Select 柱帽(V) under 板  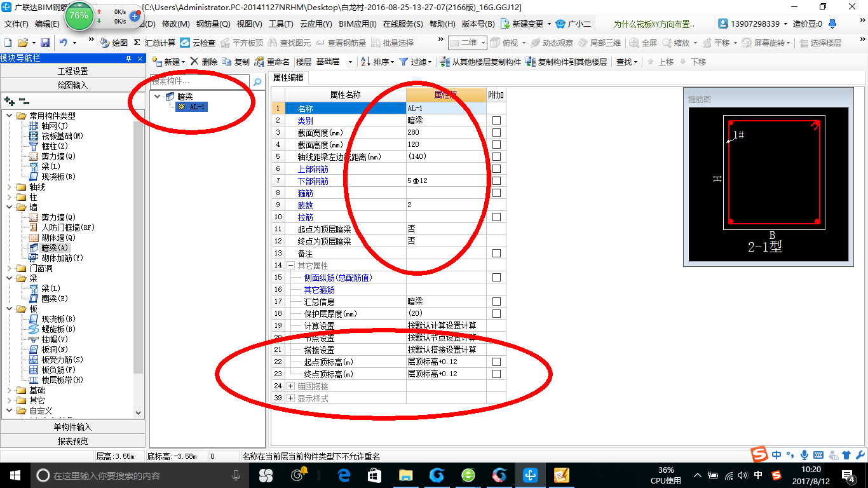49,339
